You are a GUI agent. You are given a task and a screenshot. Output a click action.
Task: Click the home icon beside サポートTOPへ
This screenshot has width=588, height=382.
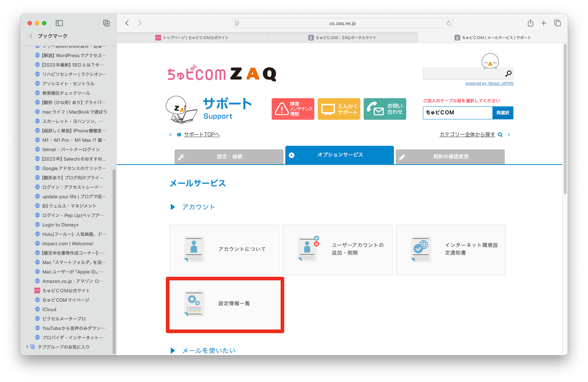[x=179, y=135]
